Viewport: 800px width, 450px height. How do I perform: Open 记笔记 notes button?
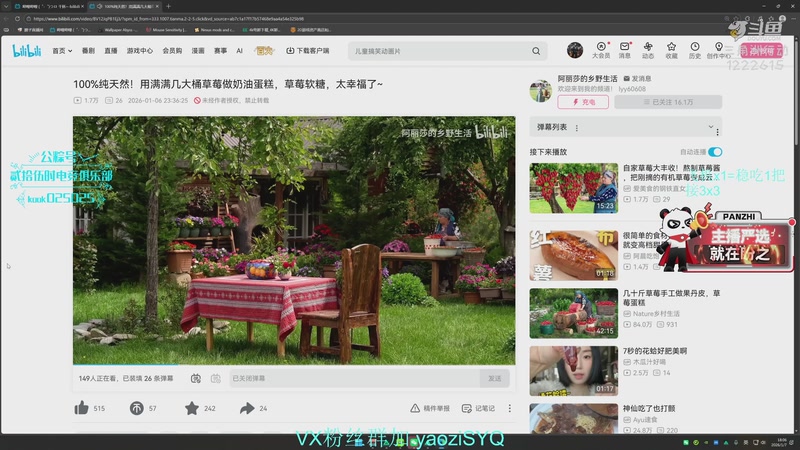478,408
